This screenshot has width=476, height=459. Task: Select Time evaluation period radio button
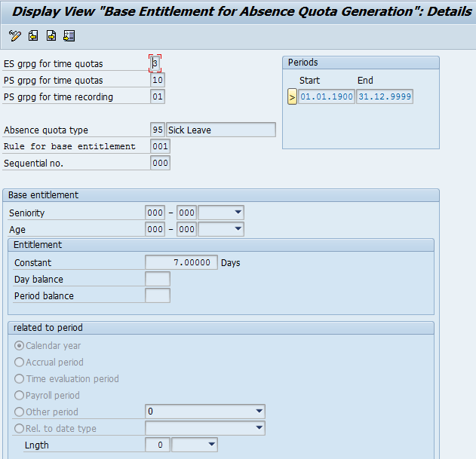coord(20,379)
